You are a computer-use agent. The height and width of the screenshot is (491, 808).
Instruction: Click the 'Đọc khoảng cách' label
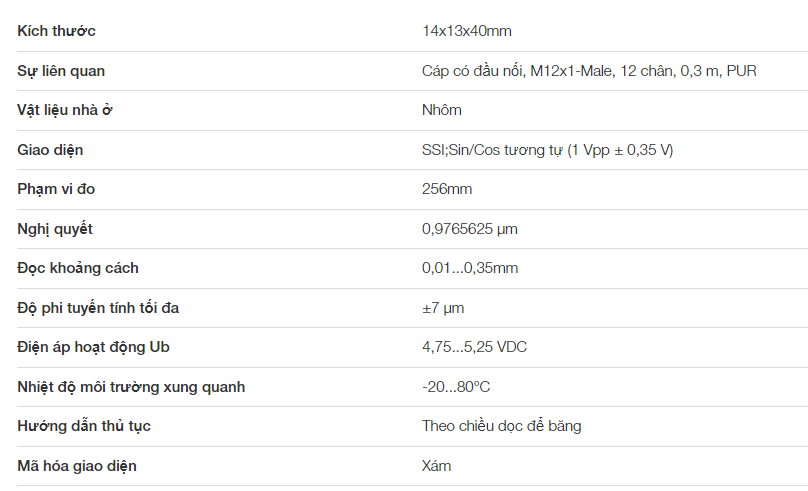pyautogui.click(x=78, y=268)
